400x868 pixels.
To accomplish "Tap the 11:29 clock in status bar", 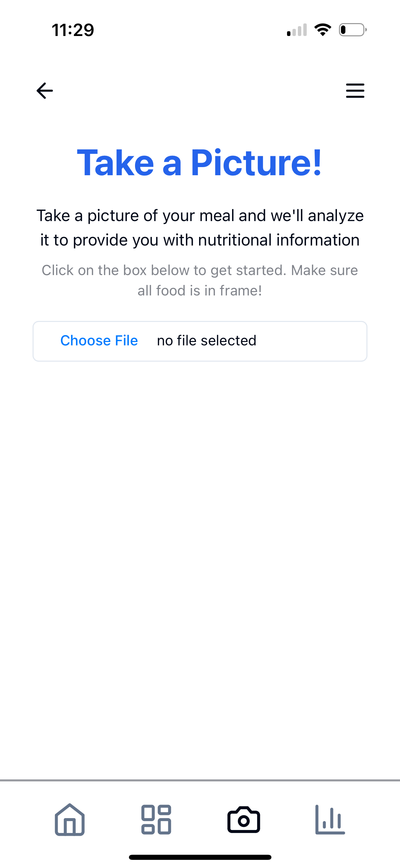I will 73,30.
